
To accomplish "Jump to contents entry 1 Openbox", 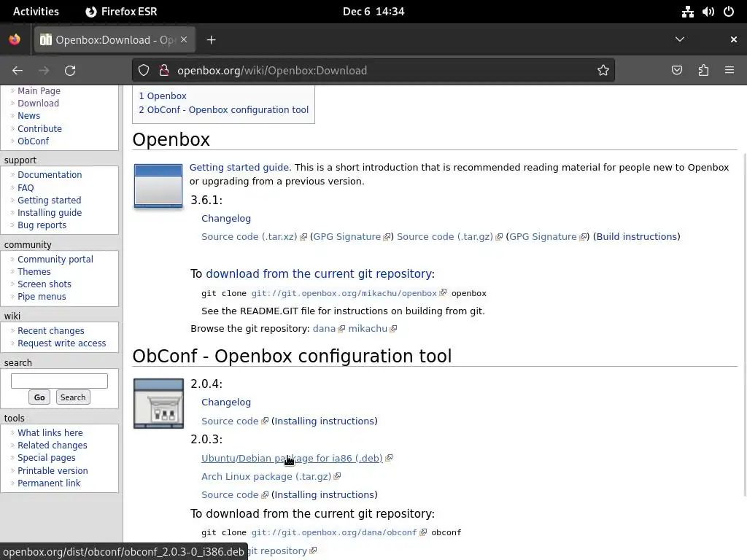I will pyautogui.click(x=163, y=96).
